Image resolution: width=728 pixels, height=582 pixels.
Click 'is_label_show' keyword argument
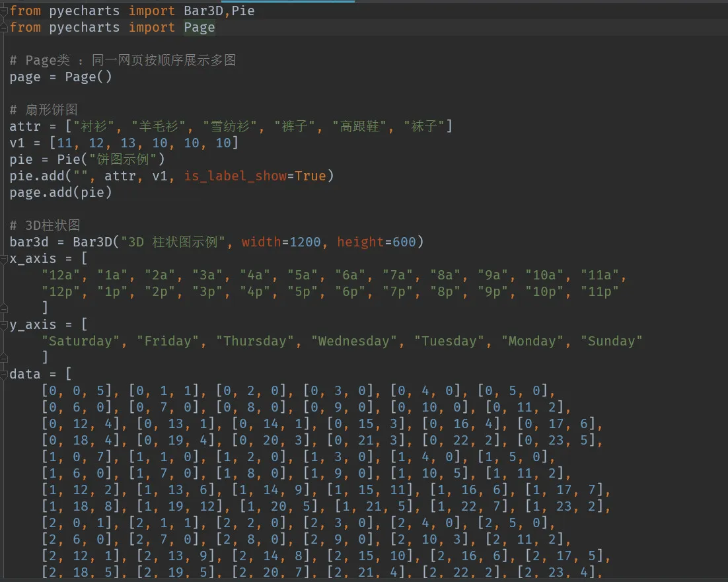pos(235,176)
